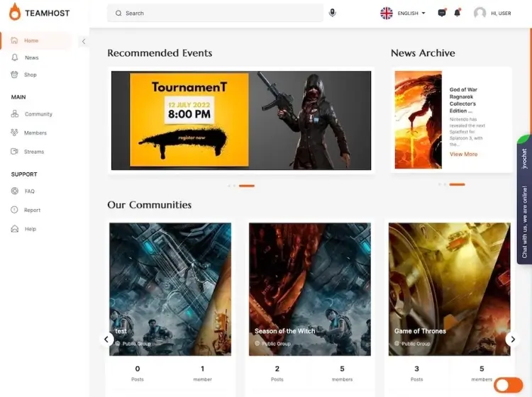532x397 pixels.
Task: Open the chat messages icon
Action: tap(442, 13)
